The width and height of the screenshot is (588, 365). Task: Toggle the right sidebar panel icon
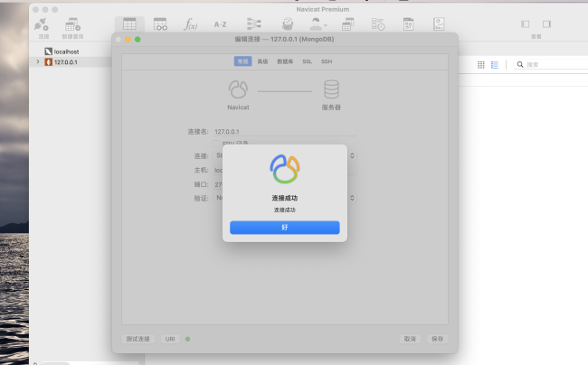[x=546, y=24]
